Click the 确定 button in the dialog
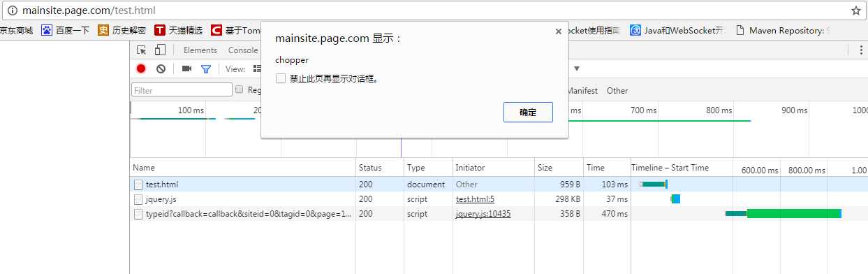868x274 pixels. 528,112
